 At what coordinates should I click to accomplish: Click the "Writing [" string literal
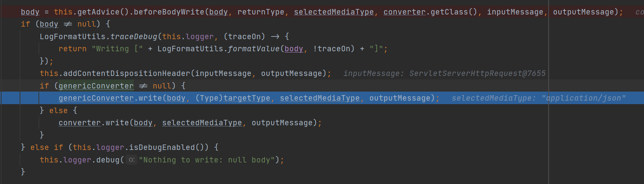click(117, 49)
